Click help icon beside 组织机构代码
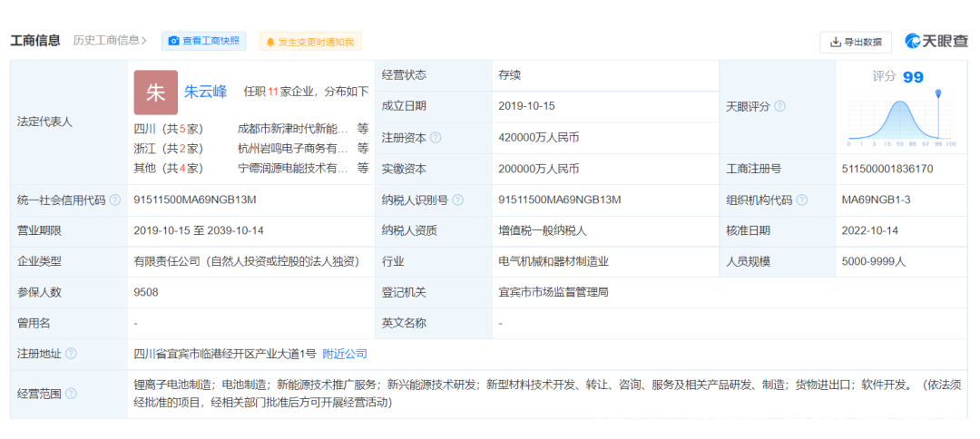This screenshot has width=980, height=439. coord(802,200)
